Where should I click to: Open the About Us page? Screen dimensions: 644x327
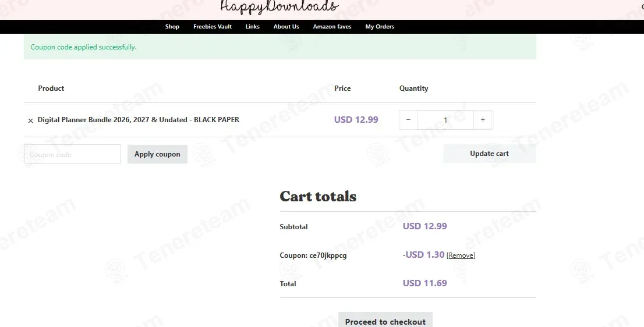[286, 27]
